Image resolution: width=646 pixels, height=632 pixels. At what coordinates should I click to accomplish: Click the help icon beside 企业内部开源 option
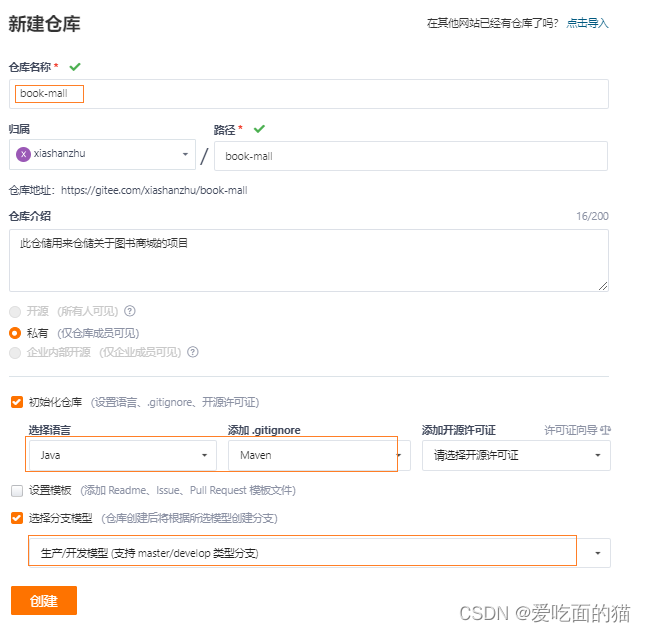[193, 352]
